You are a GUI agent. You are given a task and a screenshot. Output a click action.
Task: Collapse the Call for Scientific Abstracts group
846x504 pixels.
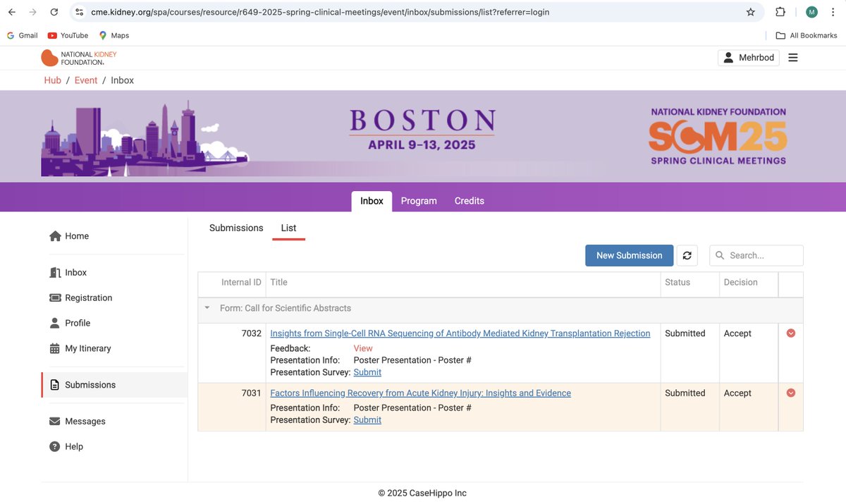click(x=207, y=308)
